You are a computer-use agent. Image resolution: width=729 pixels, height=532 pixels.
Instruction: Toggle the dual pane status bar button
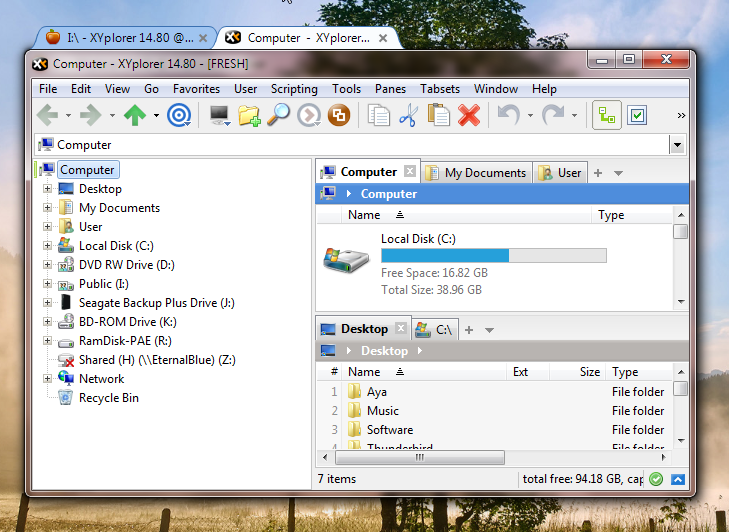point(678,479)
